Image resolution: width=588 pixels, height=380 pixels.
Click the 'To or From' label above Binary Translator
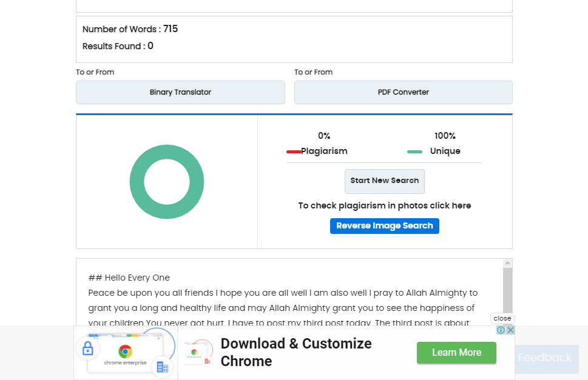pos(95,72)
